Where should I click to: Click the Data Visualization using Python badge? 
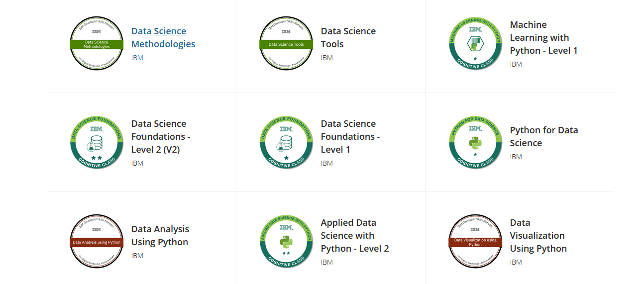(x=475, y=242)
